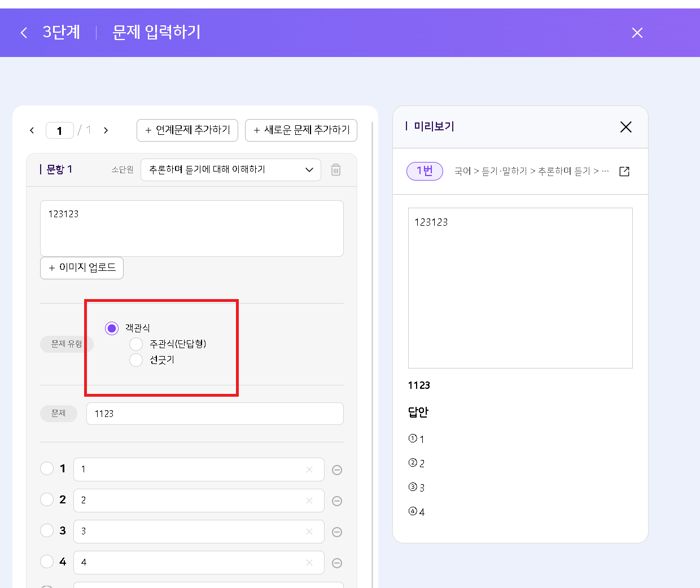Remove choice 3 with minus icon
The image size is (700, 588).
pyautogui.click(x=337, y=532)
